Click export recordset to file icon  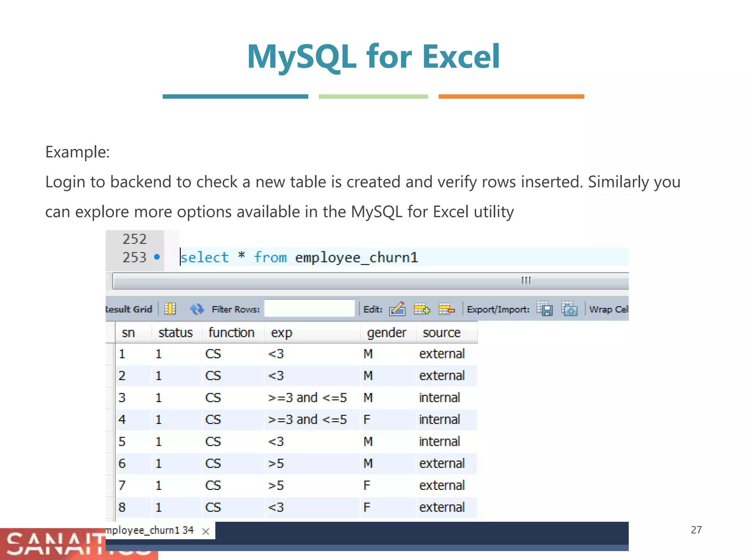[545, 309]
